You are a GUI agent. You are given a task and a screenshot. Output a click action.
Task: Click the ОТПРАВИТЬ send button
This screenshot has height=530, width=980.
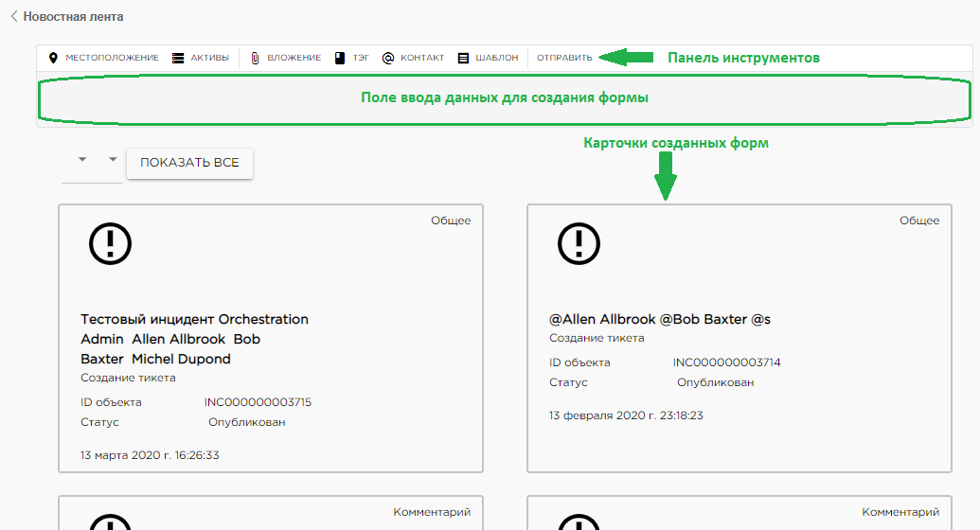pyautogui.click(x=564, y=58)
